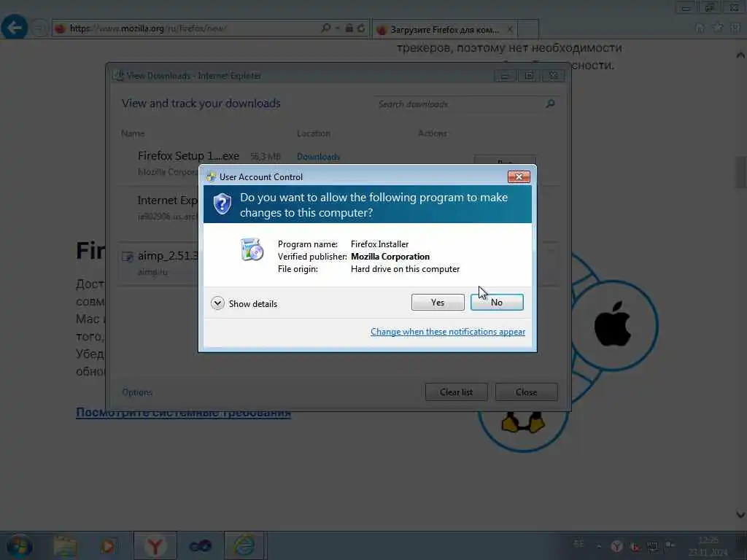Open Downloads location link for Firefox Setup

tap(318, 157)
